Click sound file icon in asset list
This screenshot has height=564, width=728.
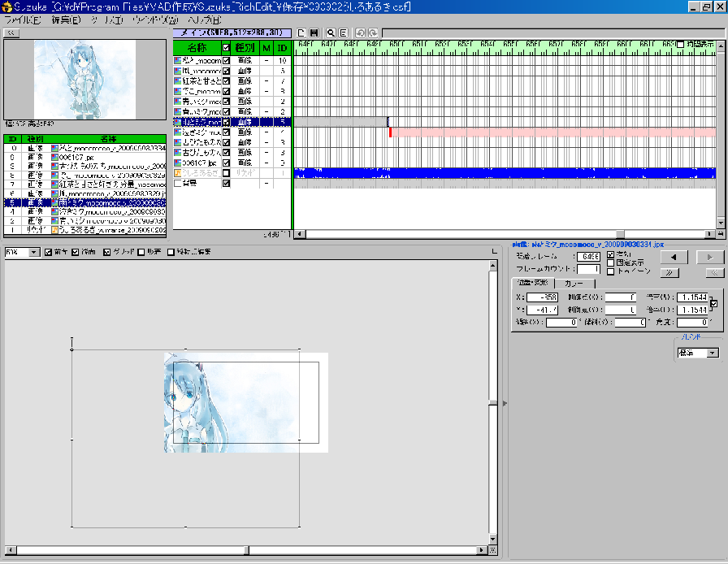tap(54, 229)
